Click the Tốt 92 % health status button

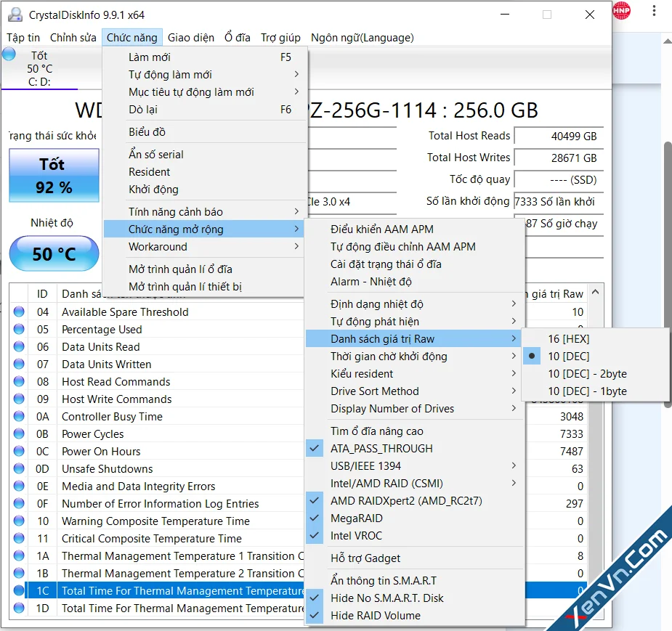pos(54,175)
